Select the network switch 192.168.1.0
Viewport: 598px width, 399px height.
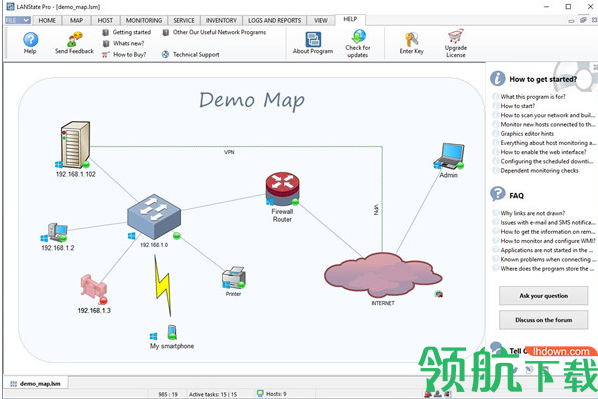click(154, 216)
